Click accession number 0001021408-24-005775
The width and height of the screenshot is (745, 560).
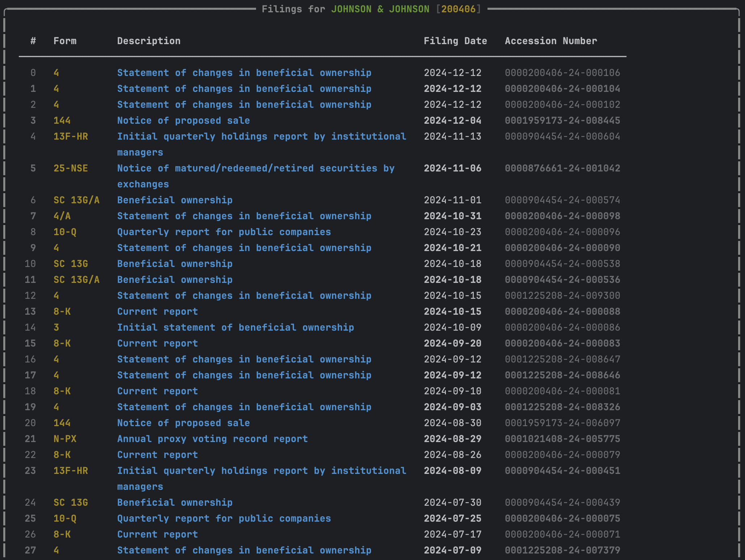[x=562, y=439]
